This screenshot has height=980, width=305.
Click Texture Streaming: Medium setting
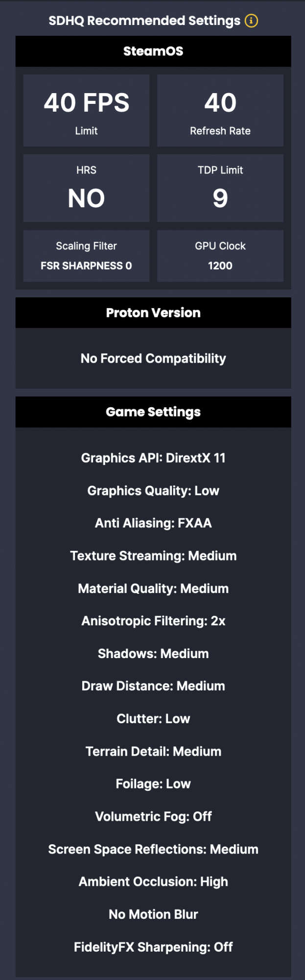click(153, 556)
